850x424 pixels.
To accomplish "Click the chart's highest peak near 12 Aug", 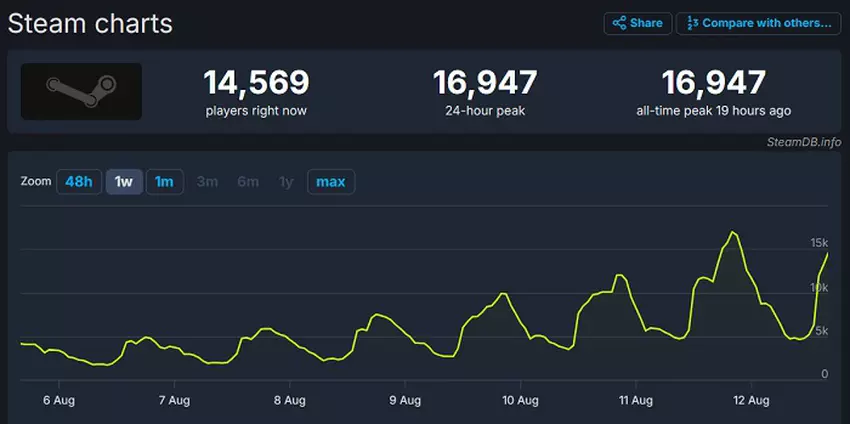I will click(x=733, y=232).
